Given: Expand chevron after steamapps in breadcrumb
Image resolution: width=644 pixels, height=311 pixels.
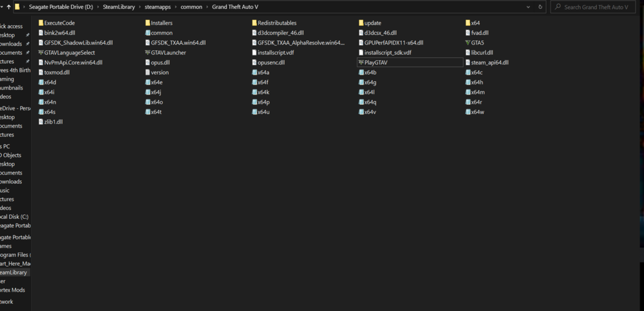Looking at the screenshot, I should pyautogui.click(x=176, y=7).
